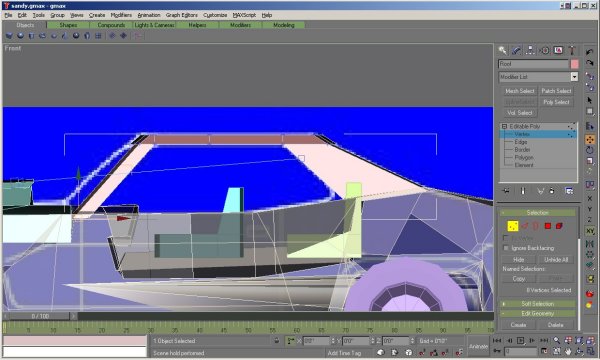The height and width of the screenshot is (360, 600).
Task: Select the Sphere primitive icon
Action: coord(20,36)
